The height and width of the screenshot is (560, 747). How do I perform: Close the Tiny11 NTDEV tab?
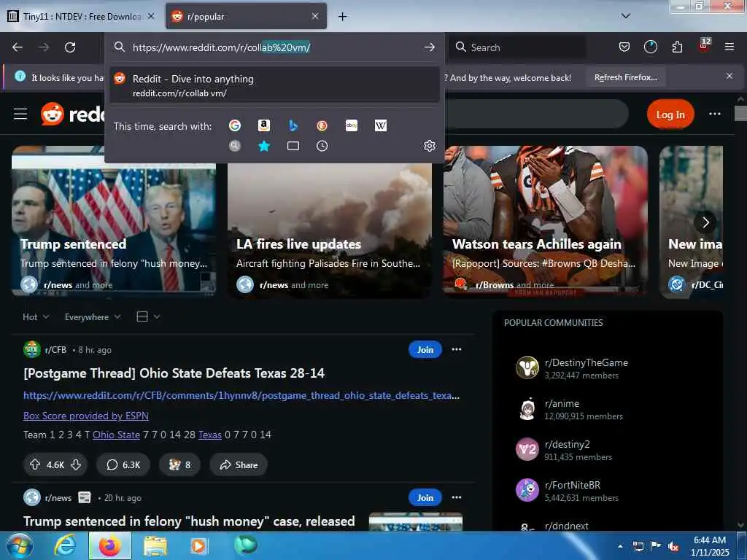(x=151, y=16)
